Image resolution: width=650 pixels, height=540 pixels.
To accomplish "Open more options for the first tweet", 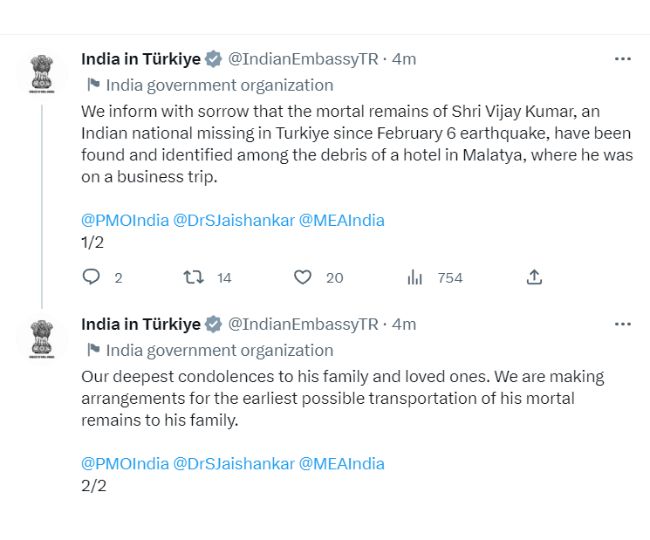I will click(x=623, y=59).
